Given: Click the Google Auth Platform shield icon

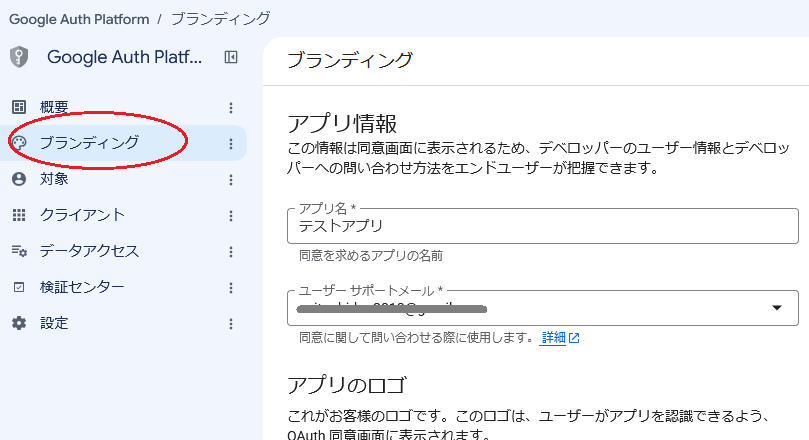Looking at the screenshot, I should (19, 57).
